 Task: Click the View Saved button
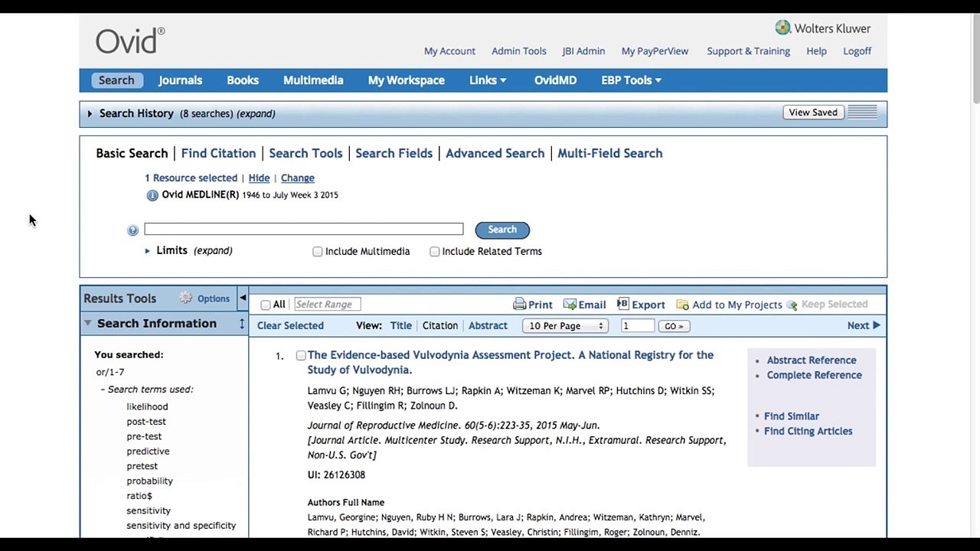tap(813, 112)
